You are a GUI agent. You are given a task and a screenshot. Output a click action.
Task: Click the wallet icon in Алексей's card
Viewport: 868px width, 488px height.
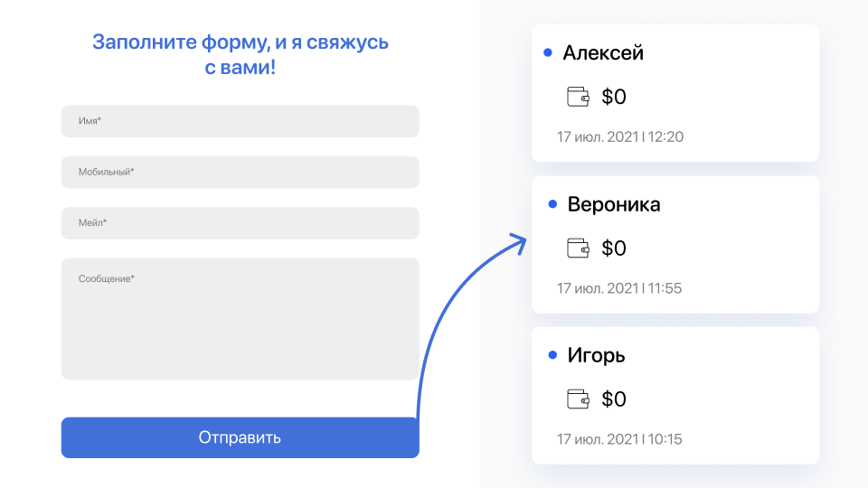[578, 97]
